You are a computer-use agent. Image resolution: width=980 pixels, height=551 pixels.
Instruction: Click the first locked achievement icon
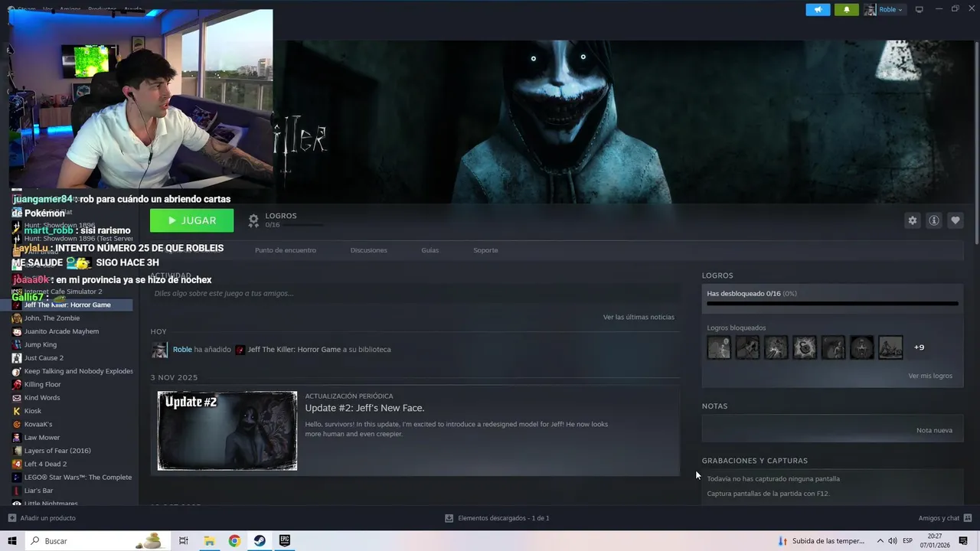(x=719, y=347)
